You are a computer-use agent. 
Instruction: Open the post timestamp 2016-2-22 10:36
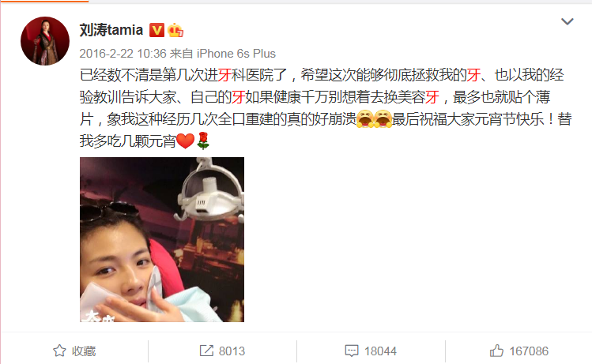pos(123,54)
